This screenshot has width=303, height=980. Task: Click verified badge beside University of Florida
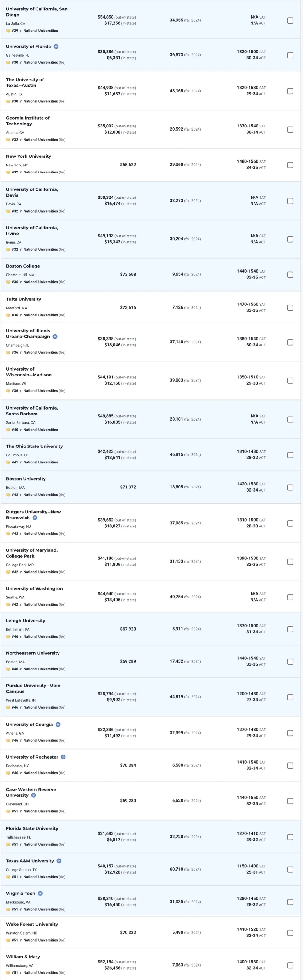pos(56,47)
